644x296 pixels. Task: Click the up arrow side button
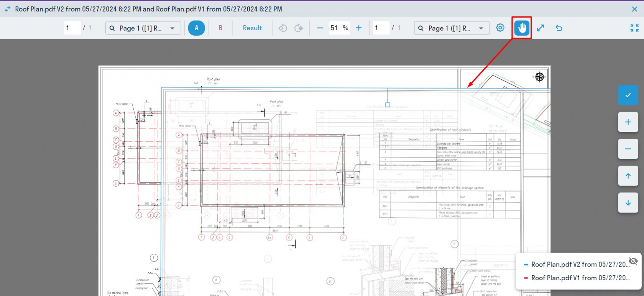pos(628,176)
